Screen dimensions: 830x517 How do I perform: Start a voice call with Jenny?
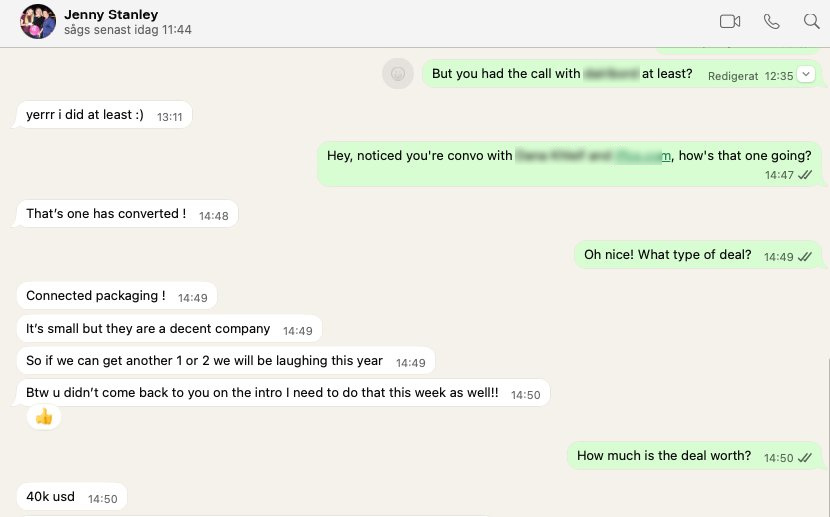click(771, 21)
